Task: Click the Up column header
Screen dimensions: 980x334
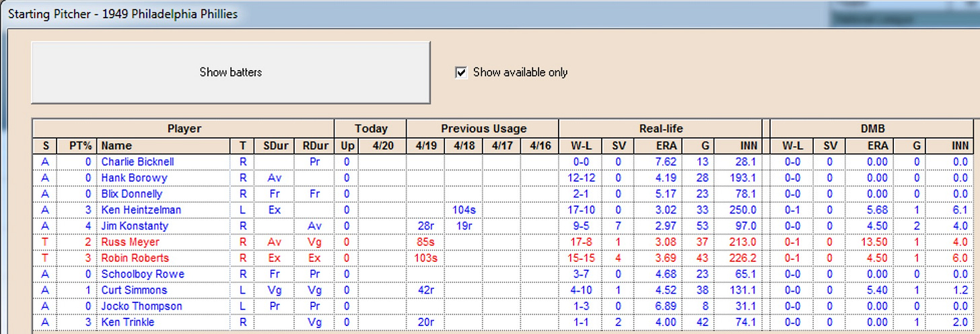Action: click(346, 145)
